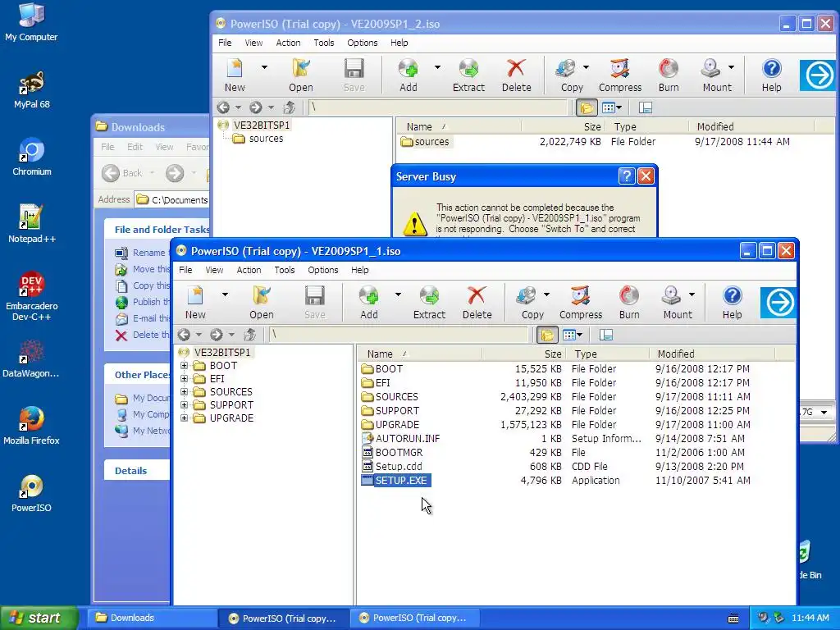Select the Embarcadero Dev-C++ desktop icon
The width and height of the screenshot is (840, 630).
pyautogui.click(x=31, y=296)
